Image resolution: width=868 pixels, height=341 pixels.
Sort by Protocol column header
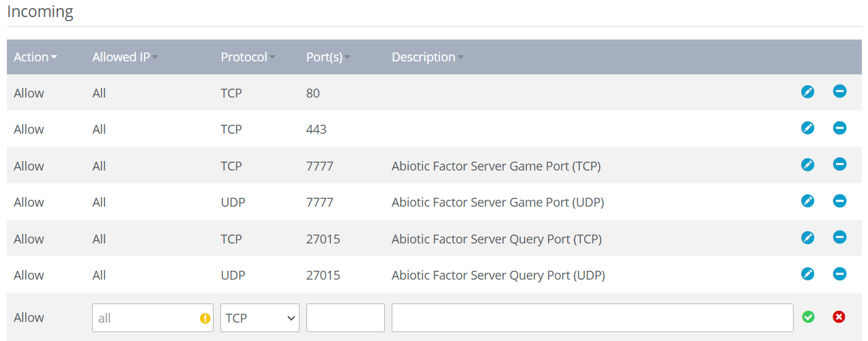(248, 57)
